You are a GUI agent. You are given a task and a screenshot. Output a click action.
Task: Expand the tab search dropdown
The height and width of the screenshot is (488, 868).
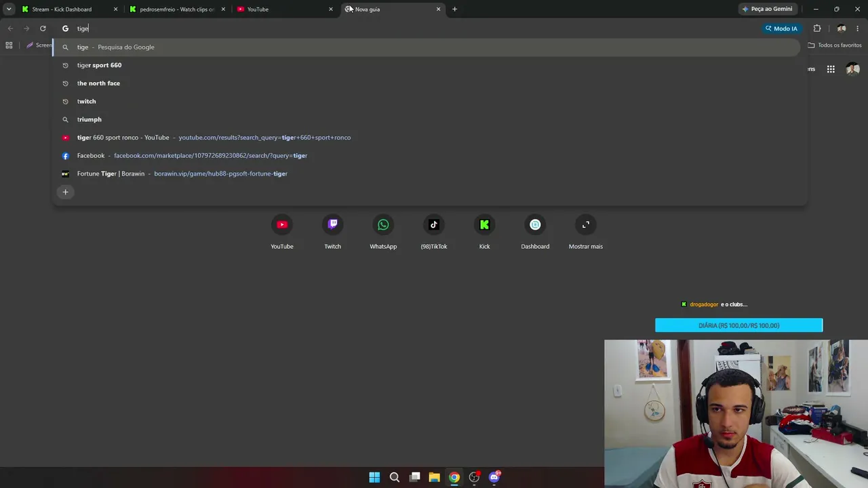[9, 9]
